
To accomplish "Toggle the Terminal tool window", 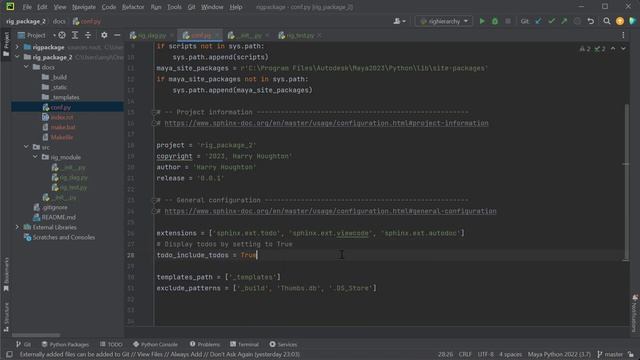I will pyautogui.click(x=244, y=344).
